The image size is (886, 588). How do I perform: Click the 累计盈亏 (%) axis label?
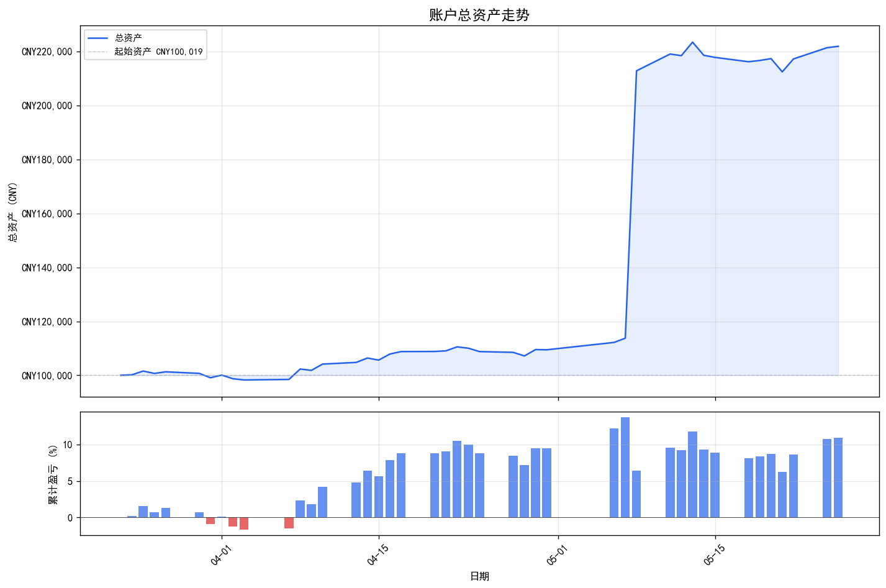(x=53, y=474)
